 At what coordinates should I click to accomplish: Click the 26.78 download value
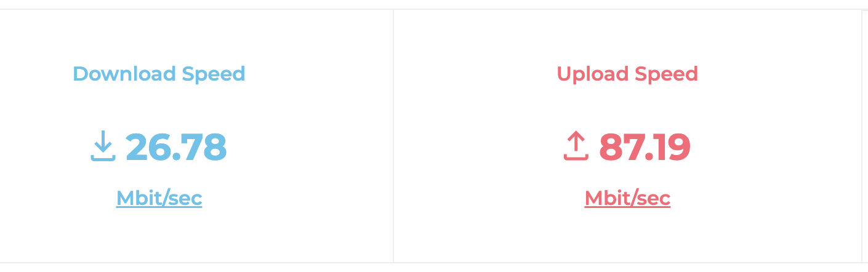tap(176, 148)
